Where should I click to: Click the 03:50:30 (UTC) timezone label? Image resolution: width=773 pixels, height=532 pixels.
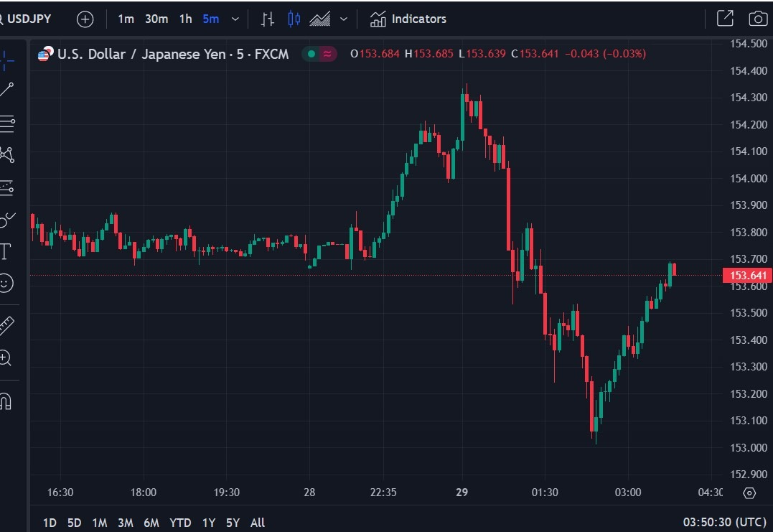pos(725,522)
